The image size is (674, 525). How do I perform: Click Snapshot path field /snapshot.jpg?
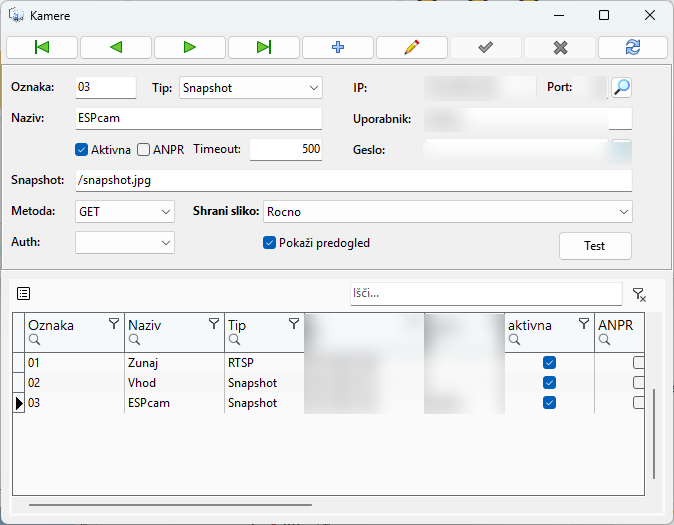pos(353,180)
